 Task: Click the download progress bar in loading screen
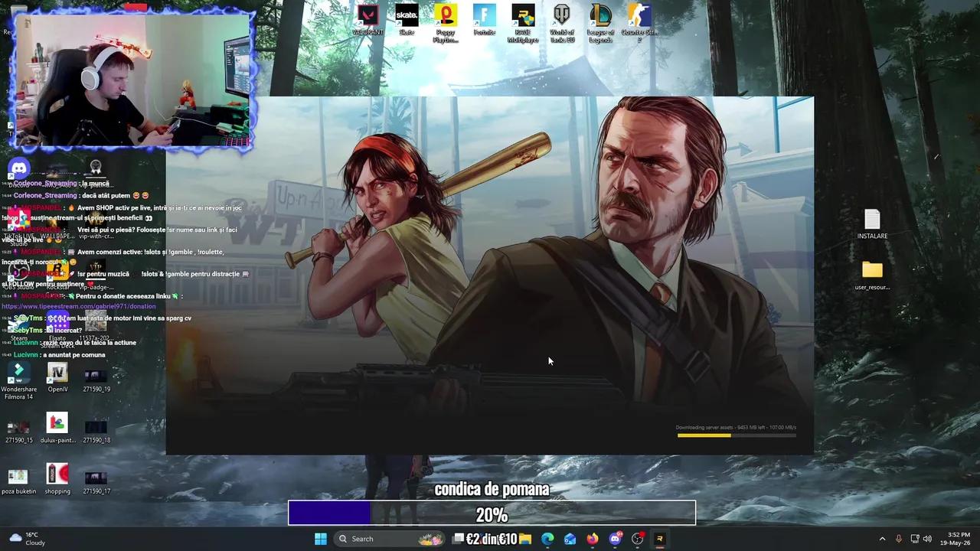(x=737, y=435)
